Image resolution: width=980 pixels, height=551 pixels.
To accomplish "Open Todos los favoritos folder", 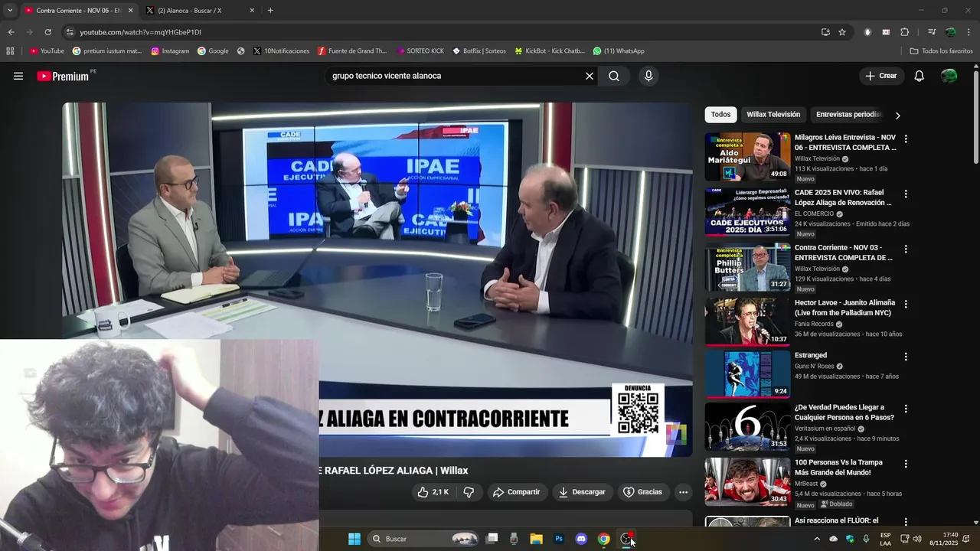I will tap(941, 51).
